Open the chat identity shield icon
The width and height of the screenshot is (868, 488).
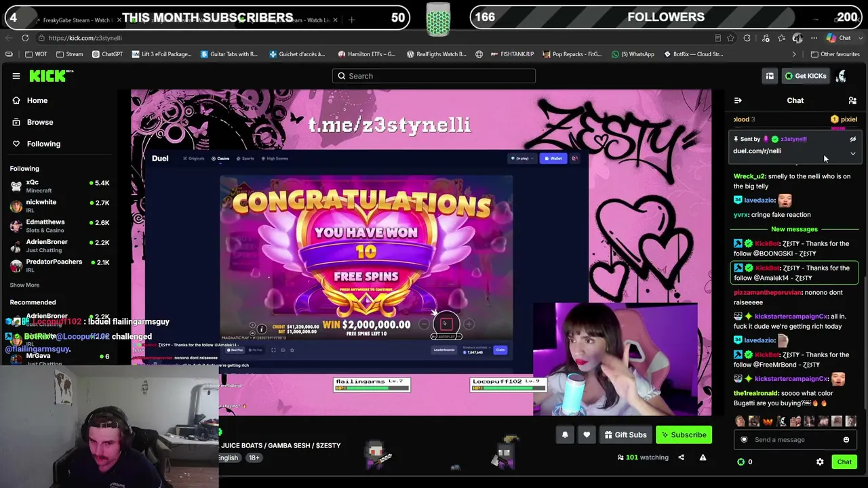[744, 440]
